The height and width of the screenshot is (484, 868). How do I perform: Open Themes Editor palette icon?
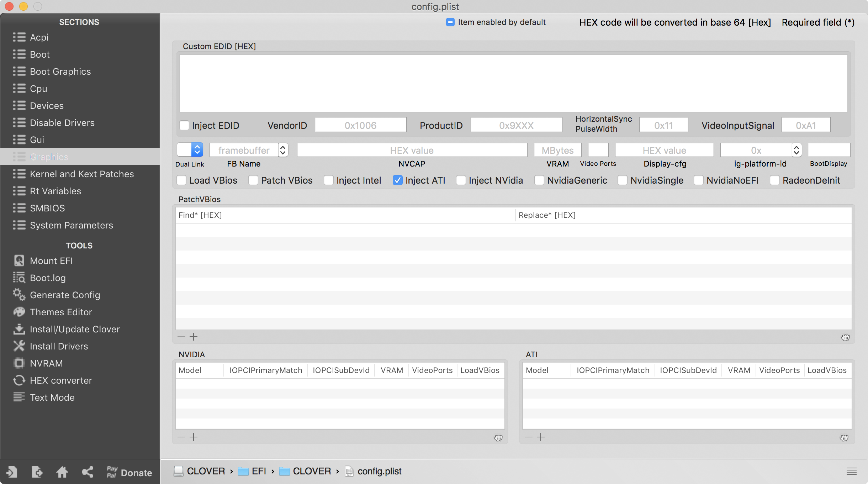pos(19,312)
